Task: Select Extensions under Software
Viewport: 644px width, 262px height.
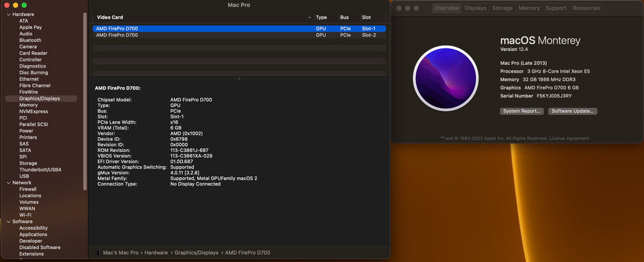Action: (x=32, y=254)
